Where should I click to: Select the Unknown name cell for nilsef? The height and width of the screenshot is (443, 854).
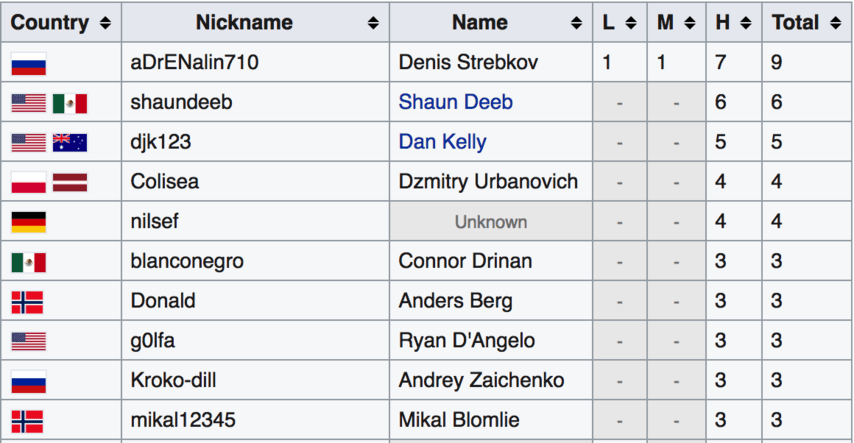pyautogui.click(x=491, y=221)
